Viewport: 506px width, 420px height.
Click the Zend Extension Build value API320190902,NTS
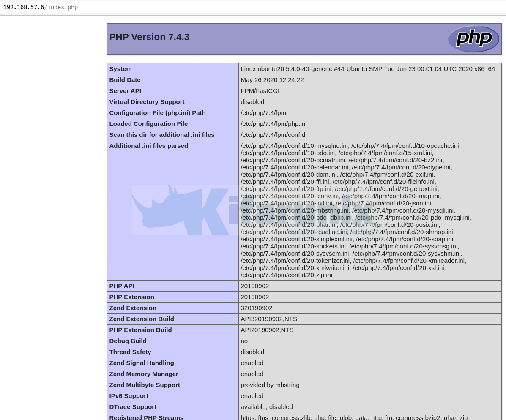(x=269, y=319)
